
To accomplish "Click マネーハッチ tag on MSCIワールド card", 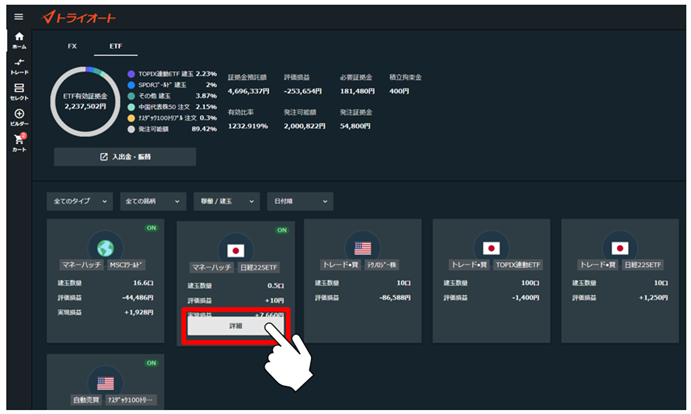I will pos(82,265).
